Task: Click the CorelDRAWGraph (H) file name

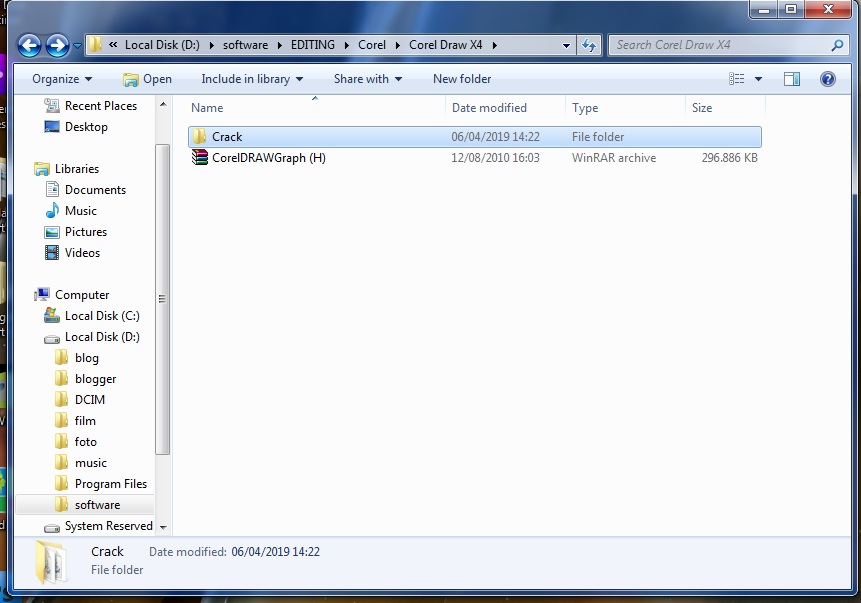Action: coord(269,158)
